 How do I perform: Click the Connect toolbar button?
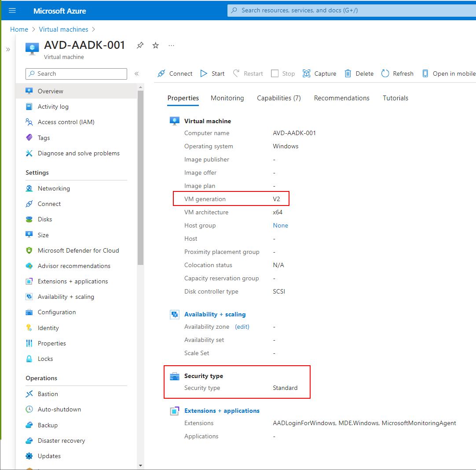pos(175,73)
